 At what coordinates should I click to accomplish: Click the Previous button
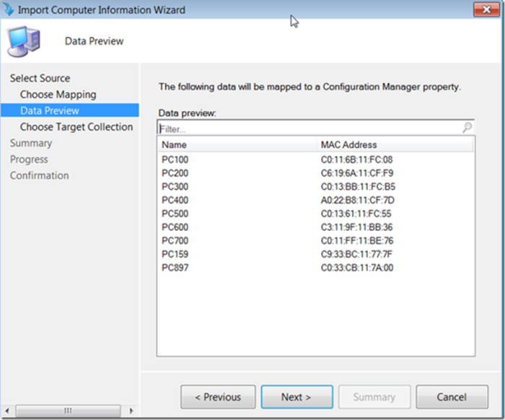pos(218,397)
